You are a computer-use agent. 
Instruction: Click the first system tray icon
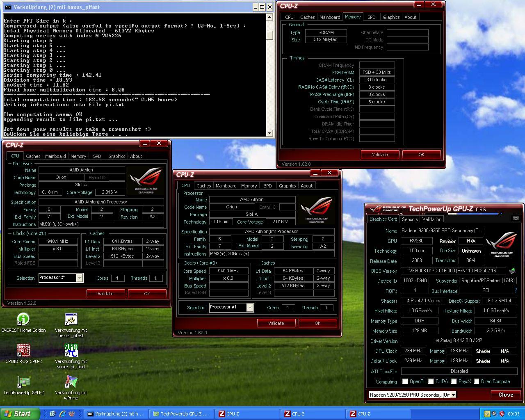(x=487, y=414)
